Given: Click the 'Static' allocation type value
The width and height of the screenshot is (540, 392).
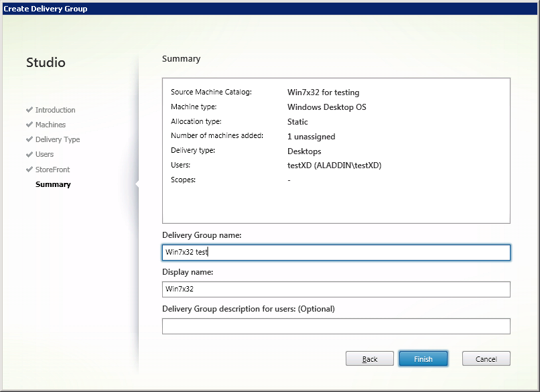Looking at the screenshot, I should pos(297,122).
